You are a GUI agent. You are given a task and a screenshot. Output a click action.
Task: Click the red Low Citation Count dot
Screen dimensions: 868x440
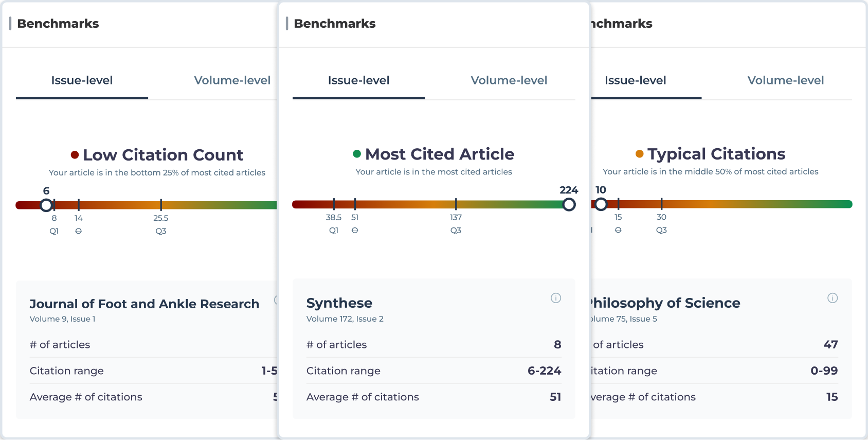pyautogui.click(x=75, y=155)
